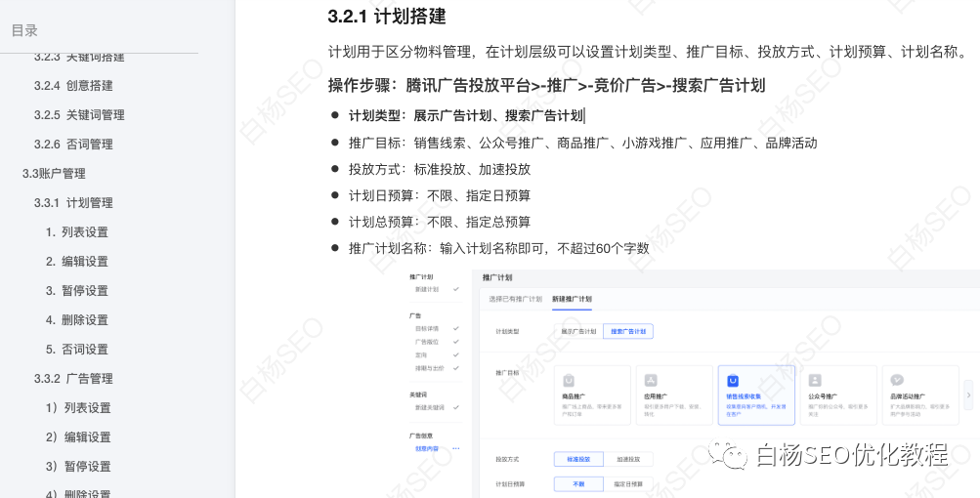Image resolution: width=980 pixels, height=498 pixels.
Task: Click the intro sentence 计划用于区分物料管理
Action: (x=646, y=52)
